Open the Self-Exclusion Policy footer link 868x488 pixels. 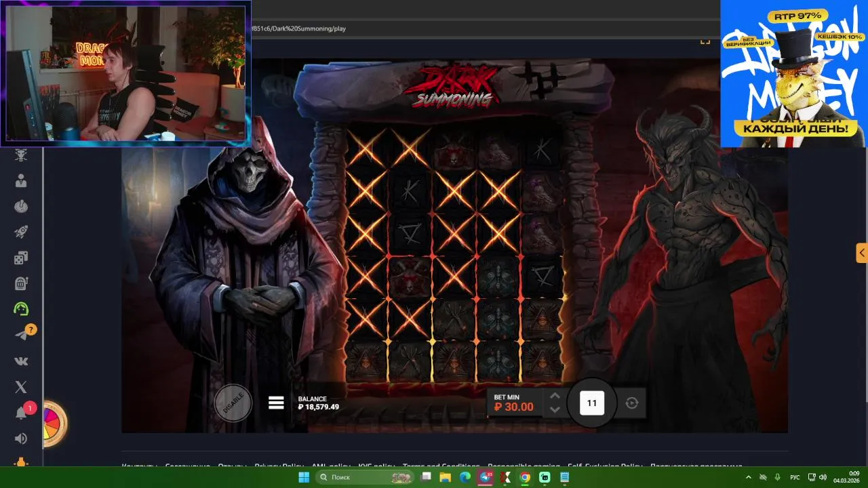(605, 466)
